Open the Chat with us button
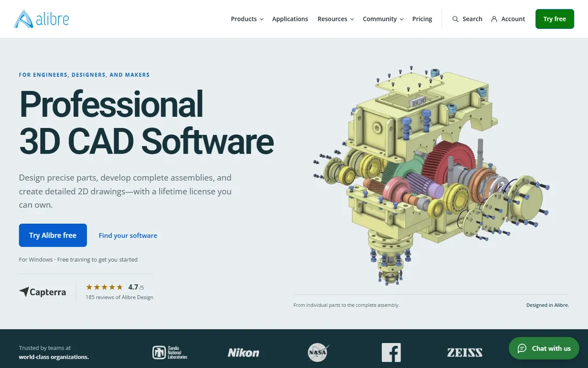Screen dimensions: 588x368 coord(544,348)
